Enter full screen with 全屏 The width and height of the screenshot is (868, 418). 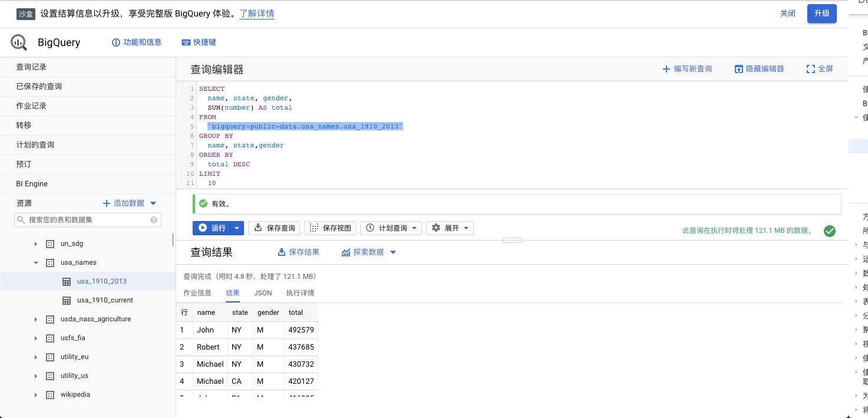tap(820, 69)
